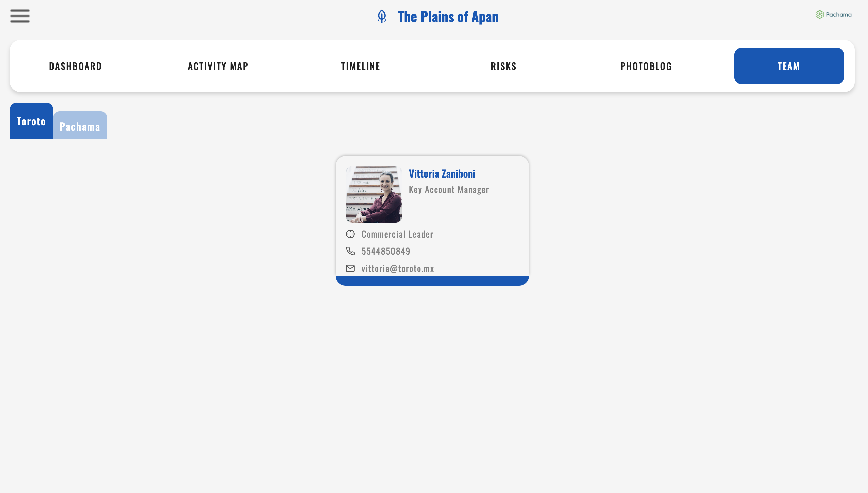Click the name Vittoria Zaniboni
Image resolution: width=868 pixels, height=493 pixels.
(x=442, y=174)
